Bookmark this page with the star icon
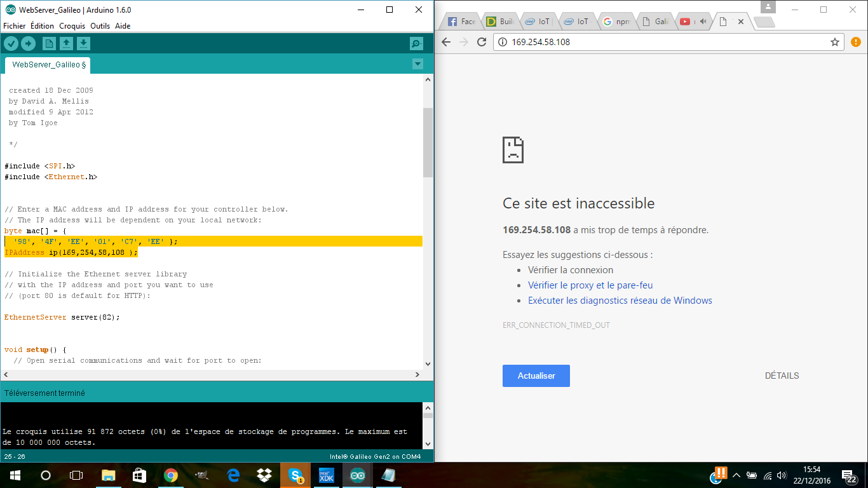 click(x=835, y=42)
